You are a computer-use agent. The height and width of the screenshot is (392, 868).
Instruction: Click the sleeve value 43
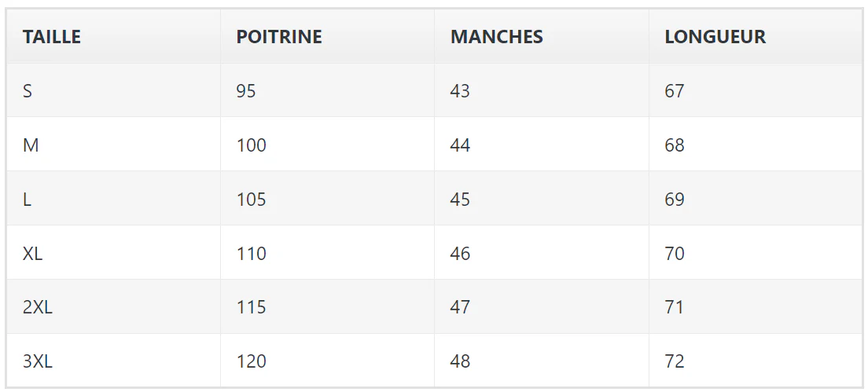coord(460,90)
